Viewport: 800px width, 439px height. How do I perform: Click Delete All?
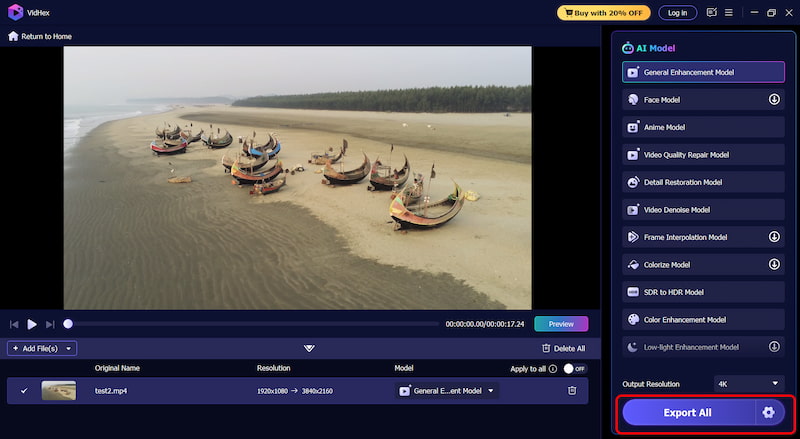click(x=563, y=349)
